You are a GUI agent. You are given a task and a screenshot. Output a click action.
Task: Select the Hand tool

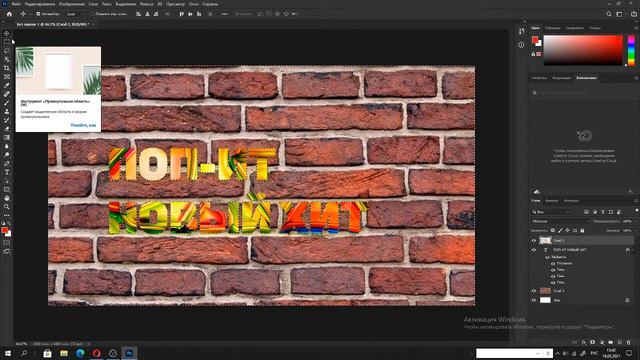7,198
